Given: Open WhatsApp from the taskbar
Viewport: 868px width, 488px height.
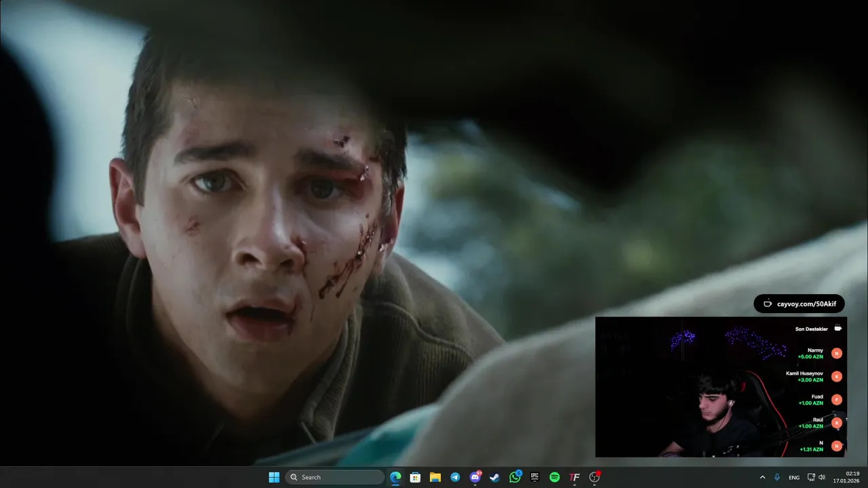Looking at the screenshot, I should pyautogui.click(x=515, y=477).
